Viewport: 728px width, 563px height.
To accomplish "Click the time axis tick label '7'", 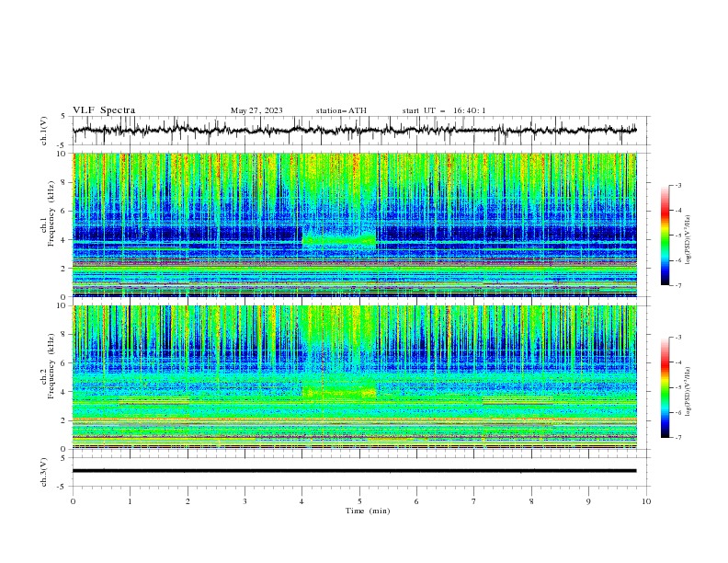I will coord(474,501).
